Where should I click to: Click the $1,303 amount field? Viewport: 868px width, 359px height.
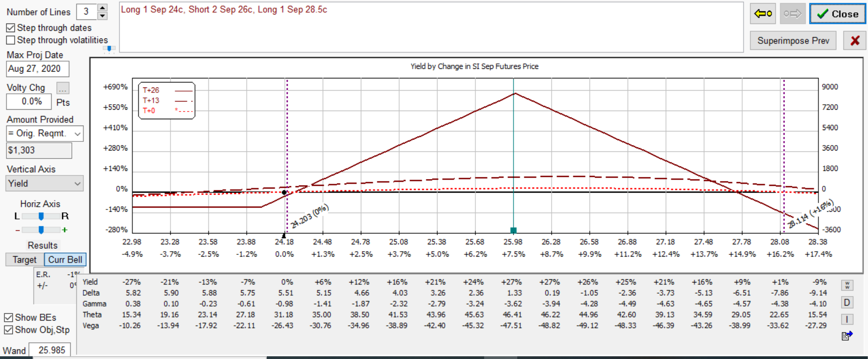(x=39, y=150)
